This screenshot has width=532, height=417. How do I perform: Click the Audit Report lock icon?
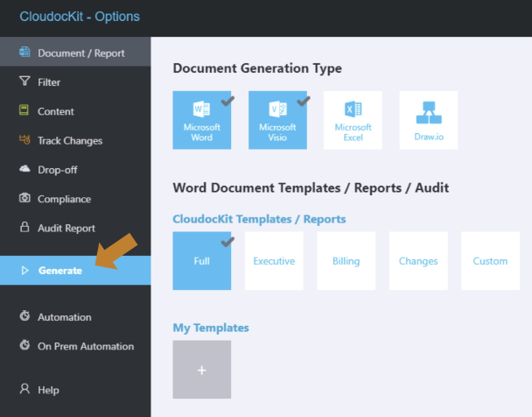[24, 227]
